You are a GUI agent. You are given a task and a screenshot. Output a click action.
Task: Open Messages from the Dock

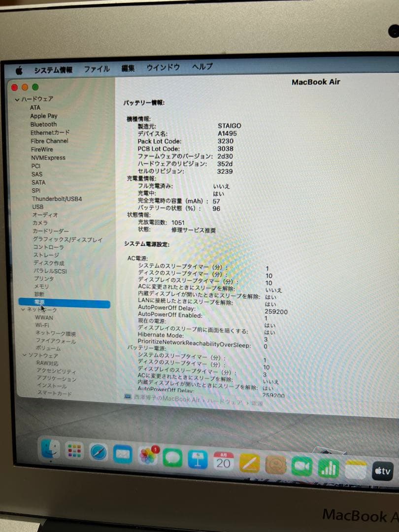coord(172,458)
